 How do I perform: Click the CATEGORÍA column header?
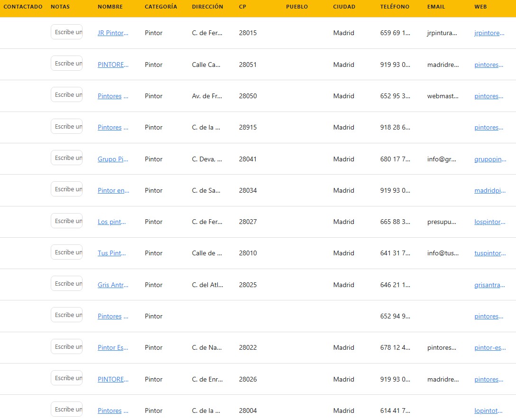161,7
